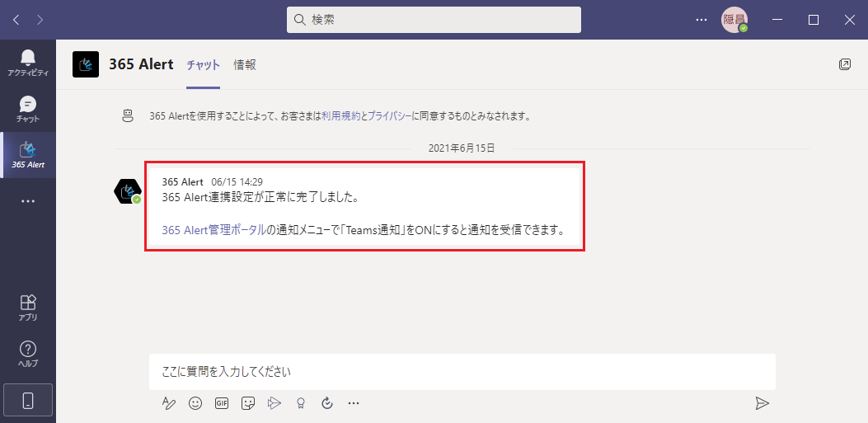Select the 365 Alert app in sidebar
The height and width of the screenshot is (423, 868).
tap(28, 154)
